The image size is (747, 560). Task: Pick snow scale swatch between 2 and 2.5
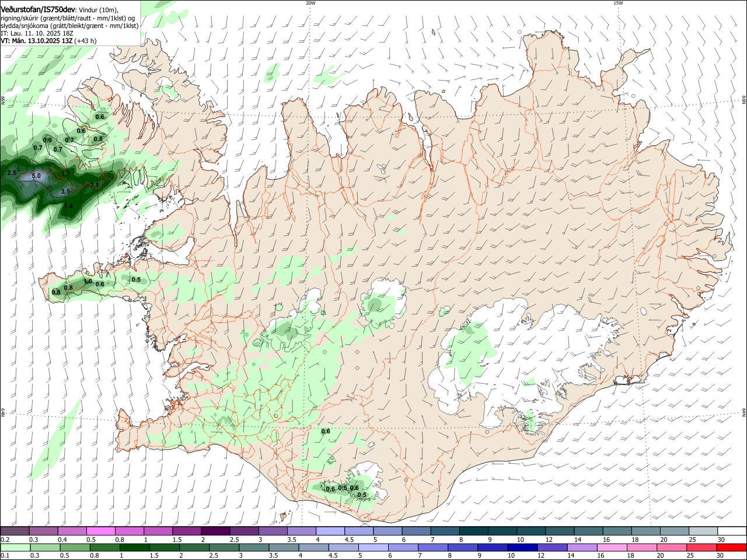pyautogui.click(x=215, y=531)
